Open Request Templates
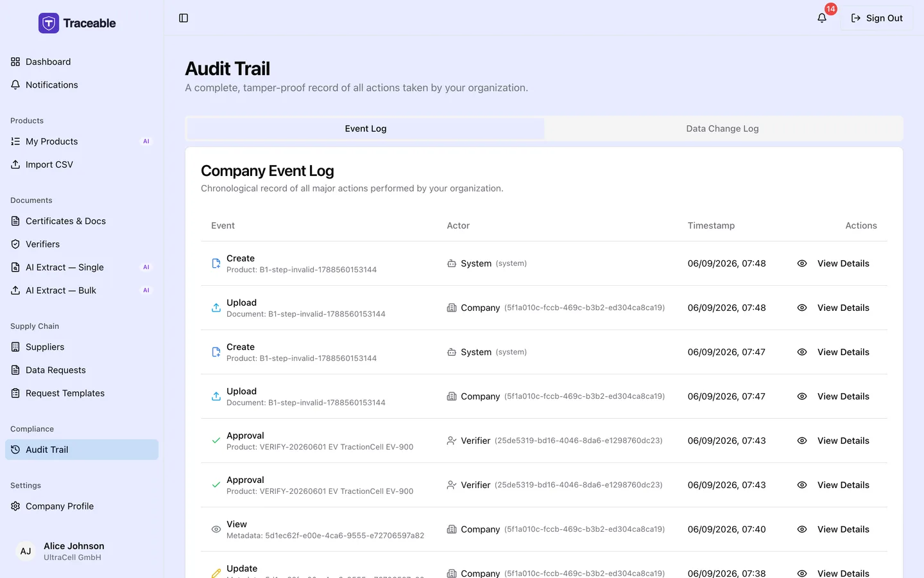The width and height of the screenshot is (924, 578). (x=81, y=393)
